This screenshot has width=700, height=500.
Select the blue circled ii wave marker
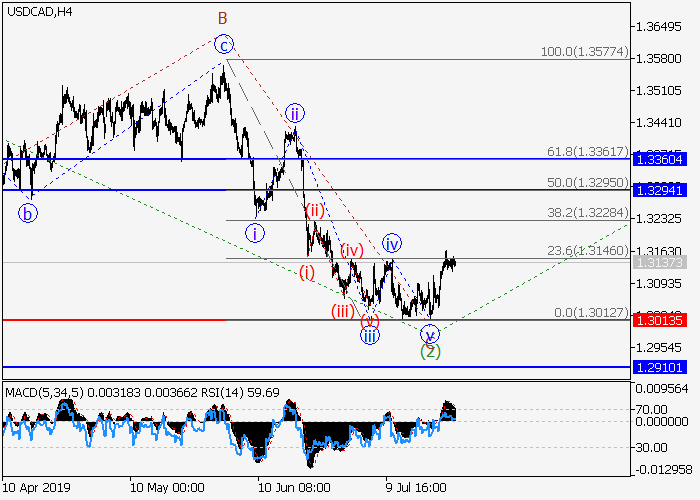(294, 112)
